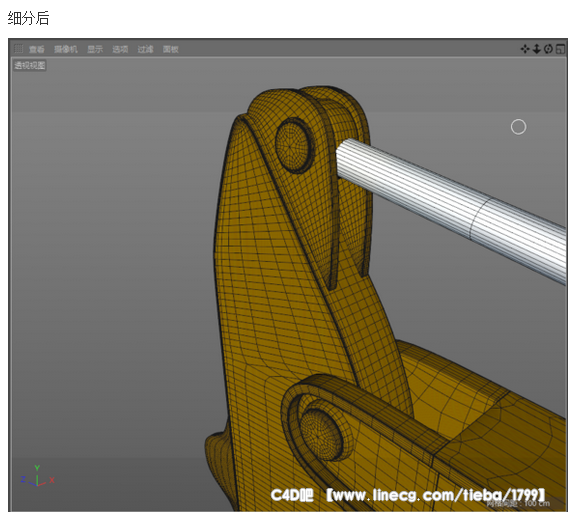Image resolution: width=571 pixels, height=512 pixels.
Task: Click the XYZ world axis gizmo
Action: pos(37,476)
